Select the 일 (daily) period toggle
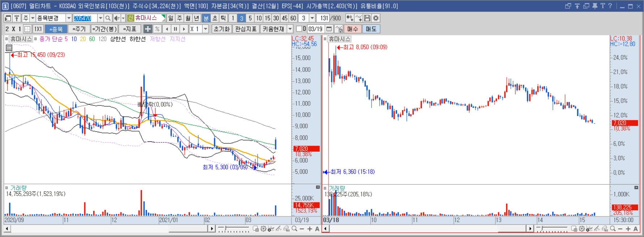Viewport: 644px width, 237px height. (171, 18)
